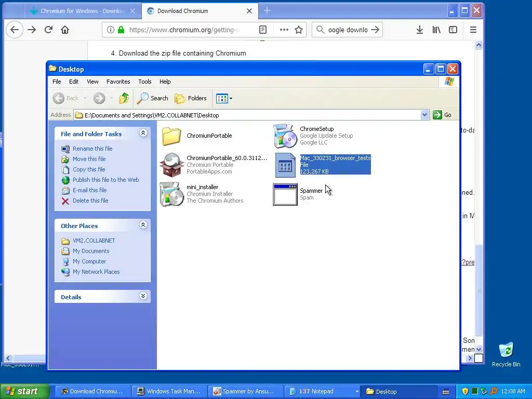
Task: Select the mini_installer icon
Action: (171, 194)
